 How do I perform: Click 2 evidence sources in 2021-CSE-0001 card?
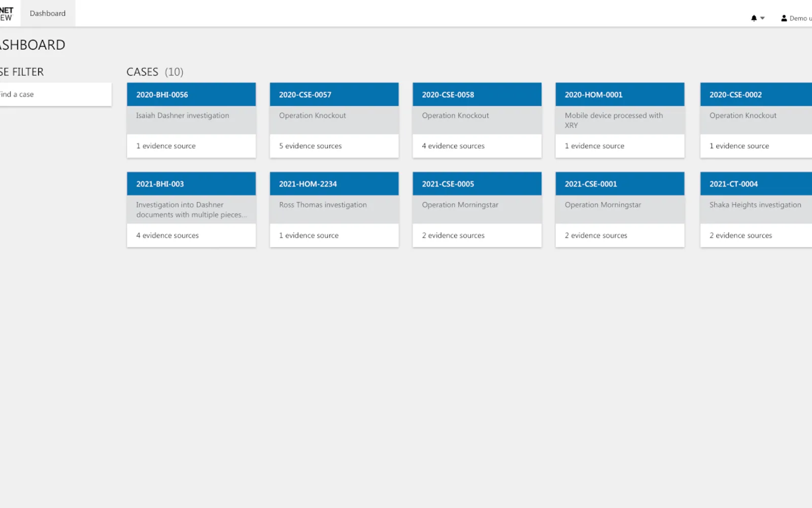pos(596,235)
